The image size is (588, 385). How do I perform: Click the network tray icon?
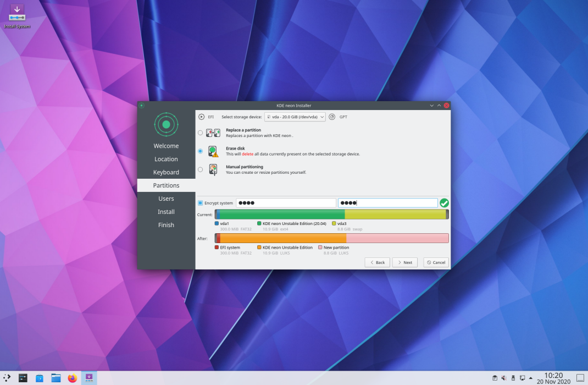coord(522,378)
